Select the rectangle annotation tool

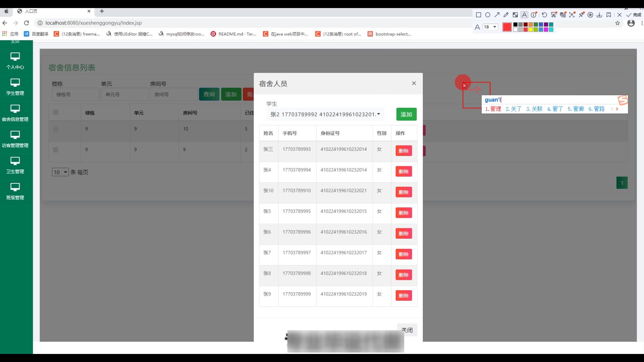click(x=479, y=15)
